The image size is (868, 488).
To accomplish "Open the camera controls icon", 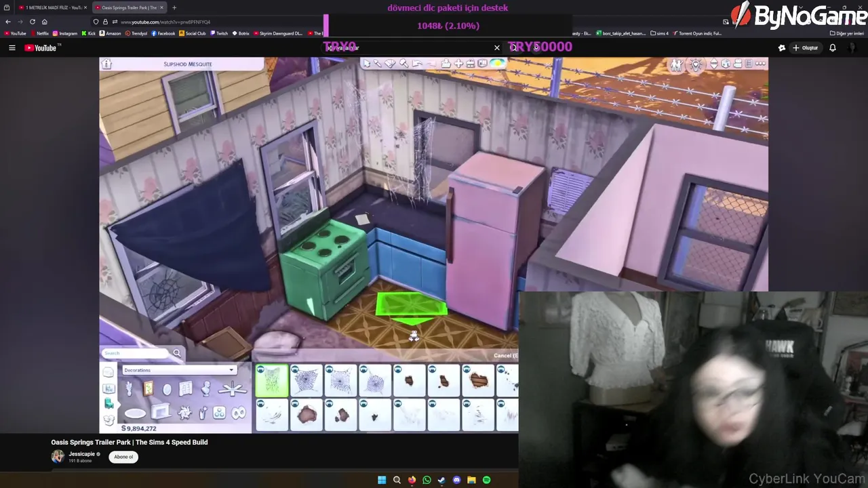I will [x=737, y=64].
